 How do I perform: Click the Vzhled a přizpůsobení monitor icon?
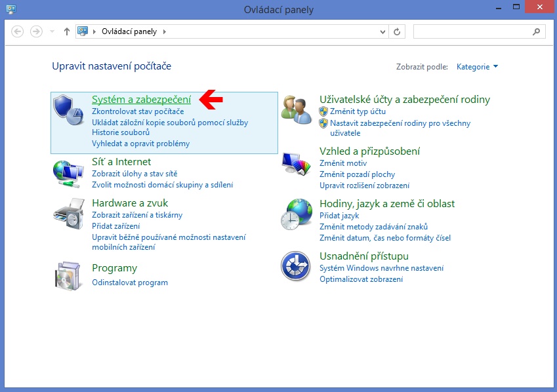[296, 162]
